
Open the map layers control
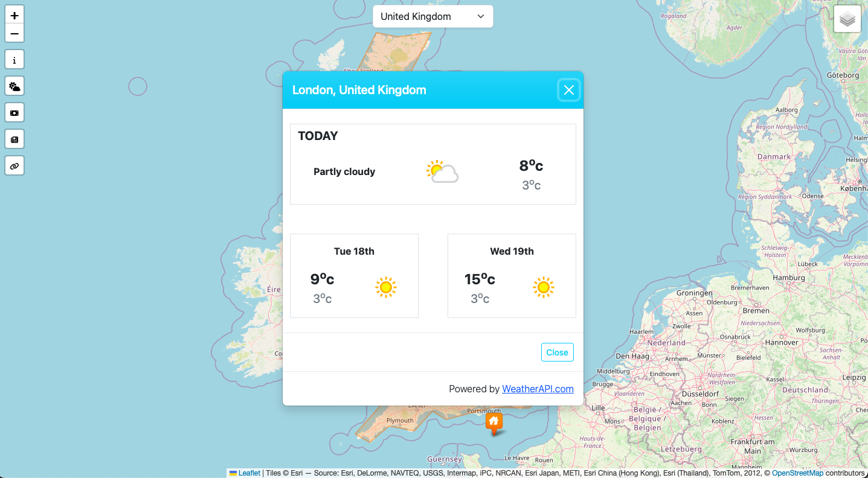847,19
